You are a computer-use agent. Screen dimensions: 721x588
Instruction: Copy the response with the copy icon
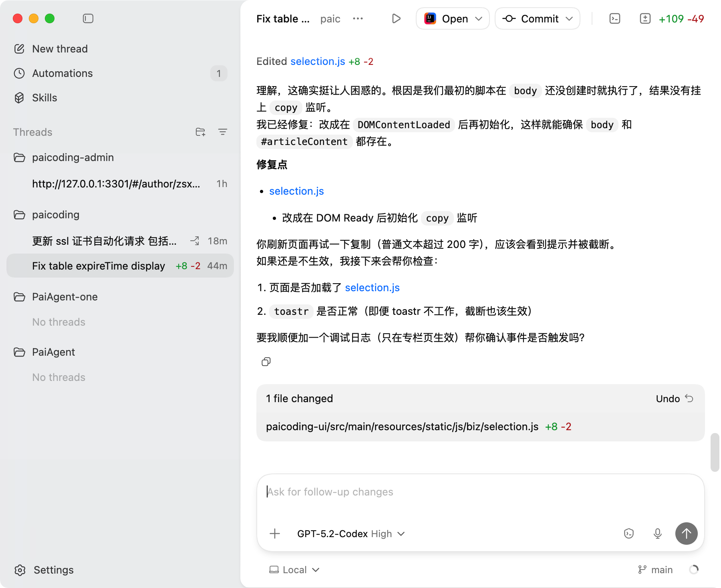coord(266,362)
